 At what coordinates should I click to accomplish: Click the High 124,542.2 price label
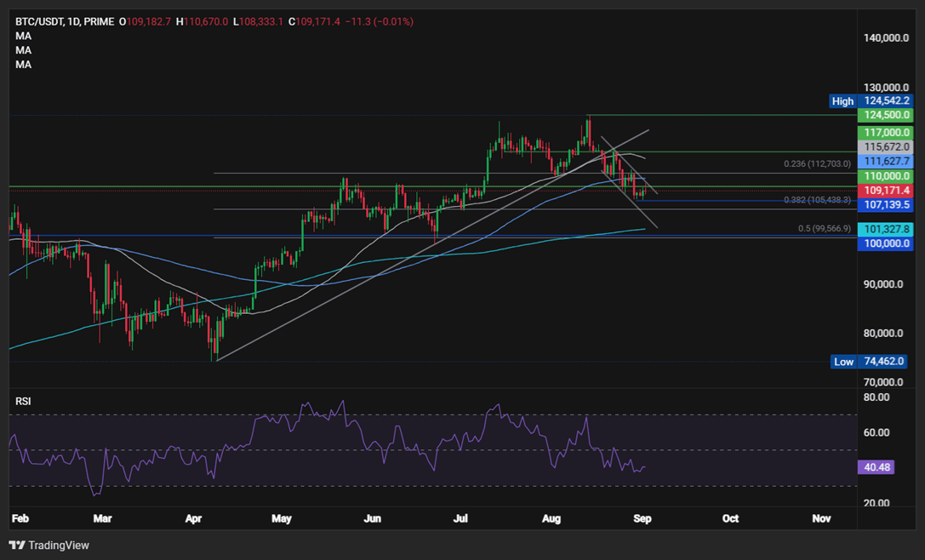870,101
